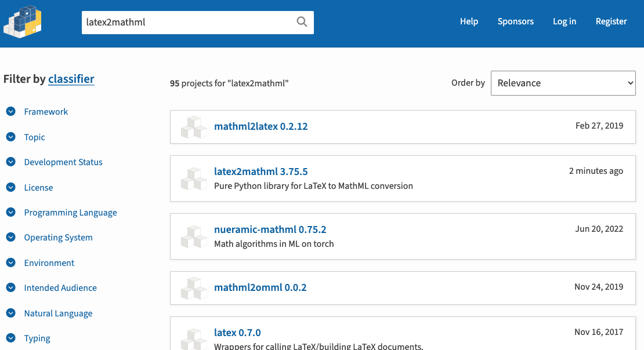
Task: Open the Sponsors page link
Action: pyautogui.click(x=515, y=21)
